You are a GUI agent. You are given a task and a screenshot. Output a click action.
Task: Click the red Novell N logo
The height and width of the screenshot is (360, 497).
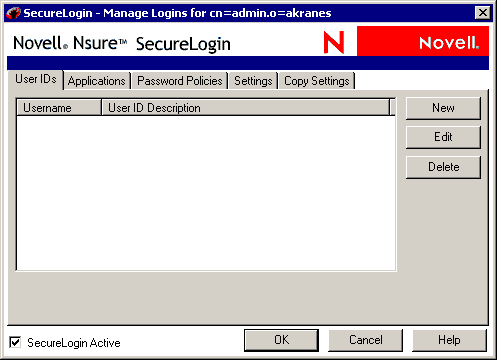(334, 42)
